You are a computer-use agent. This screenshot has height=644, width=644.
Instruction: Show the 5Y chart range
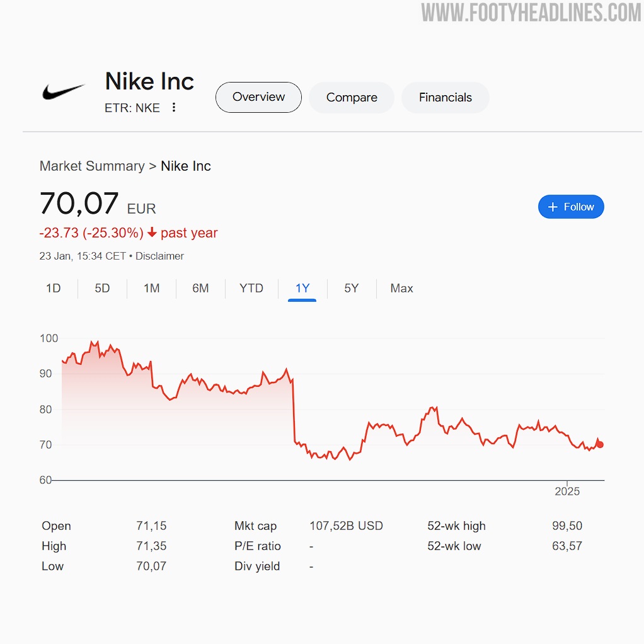[x=352, y=289]
